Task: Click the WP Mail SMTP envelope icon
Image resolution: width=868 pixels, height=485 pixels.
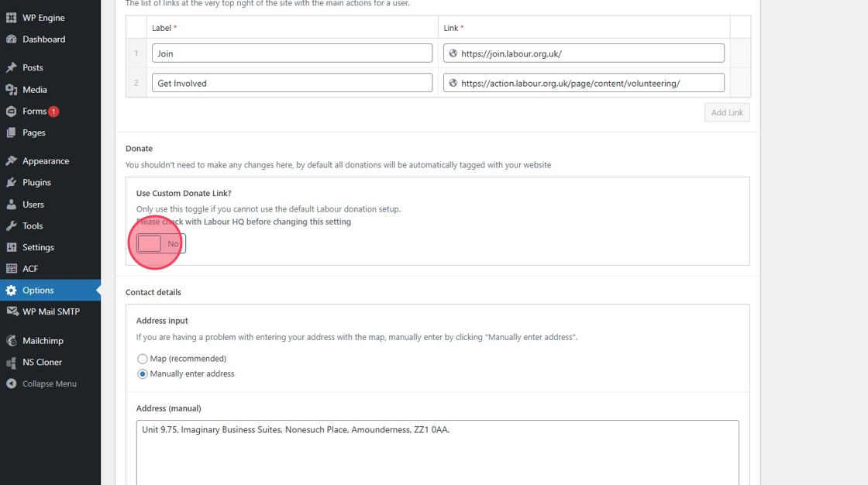Action: pos(12,312)
